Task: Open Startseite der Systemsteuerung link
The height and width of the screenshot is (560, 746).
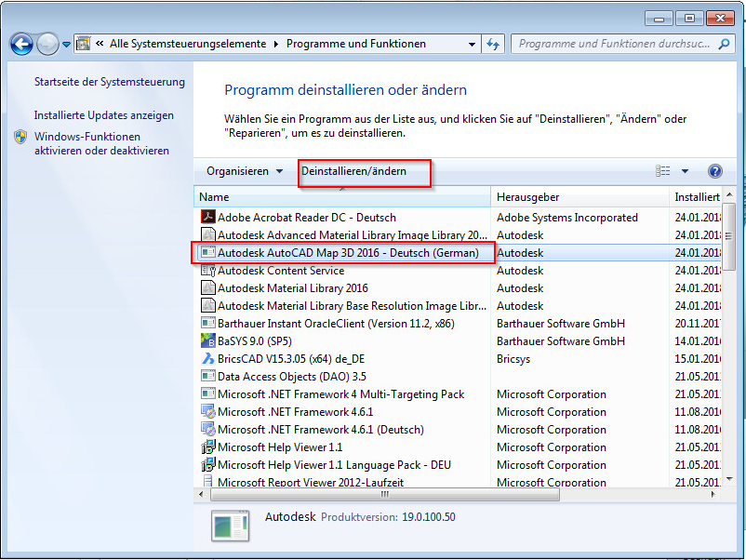Action: click(109, 82)
